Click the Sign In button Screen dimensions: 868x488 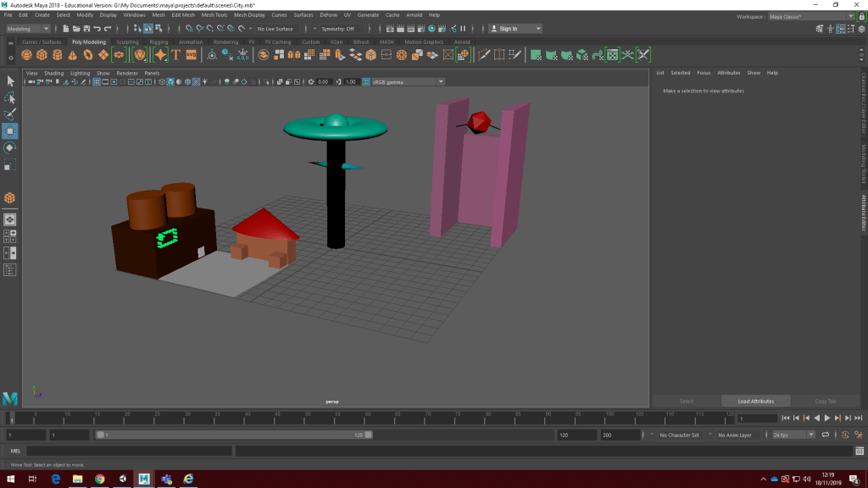click(508, 29)
